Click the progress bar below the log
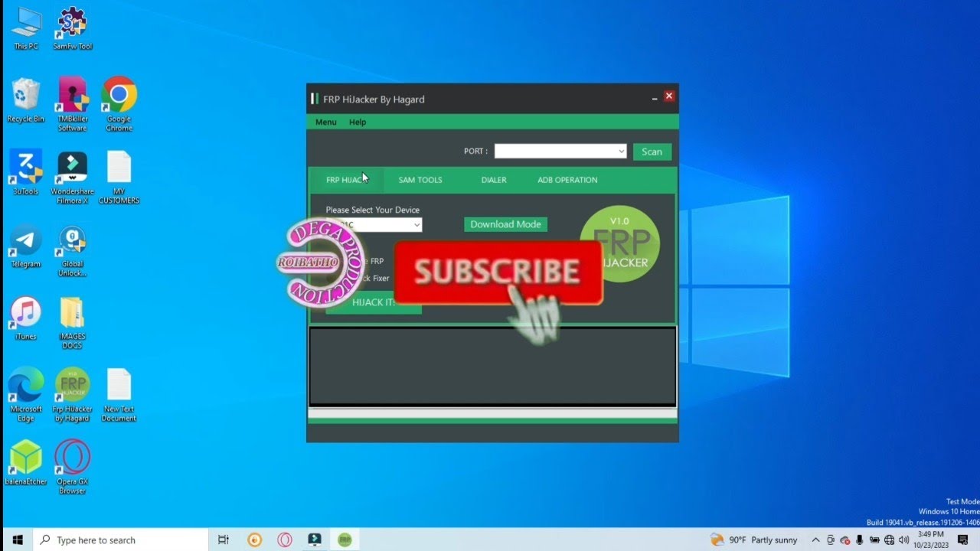Image resolution: width=980 pixels, height=551 pixels. point(492,413)
